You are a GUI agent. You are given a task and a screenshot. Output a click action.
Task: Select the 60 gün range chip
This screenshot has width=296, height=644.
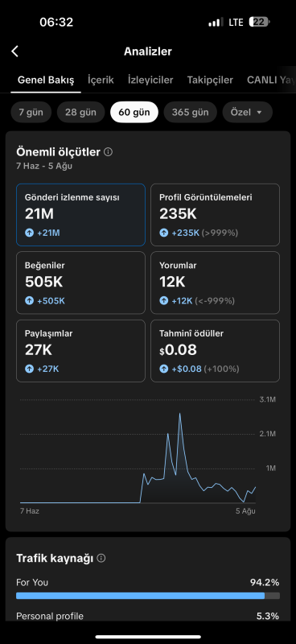134,112
